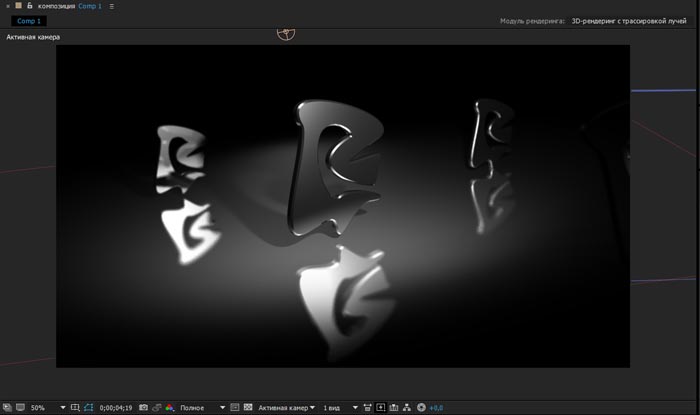Open the composition flowchart icon
The height and width of the screenshot is (415, 700).
pyautogui.click(x=407, y=407)
